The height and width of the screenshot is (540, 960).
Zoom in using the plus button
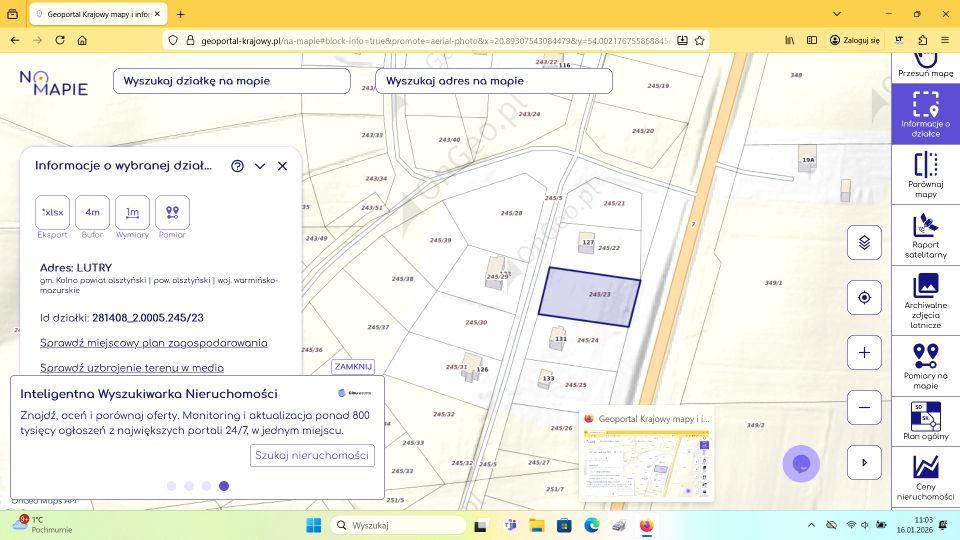pos(864,353)
